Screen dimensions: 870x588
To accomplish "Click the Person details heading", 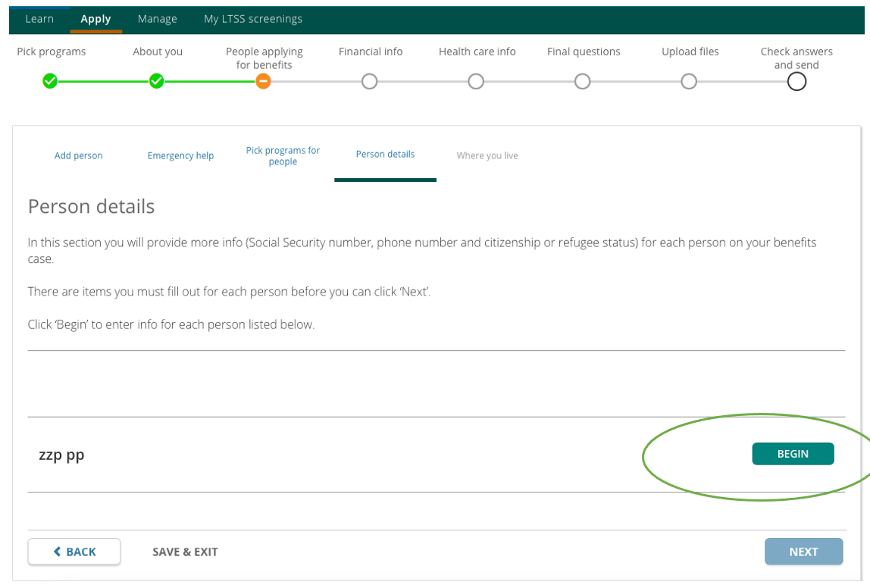I will point(92,206).
